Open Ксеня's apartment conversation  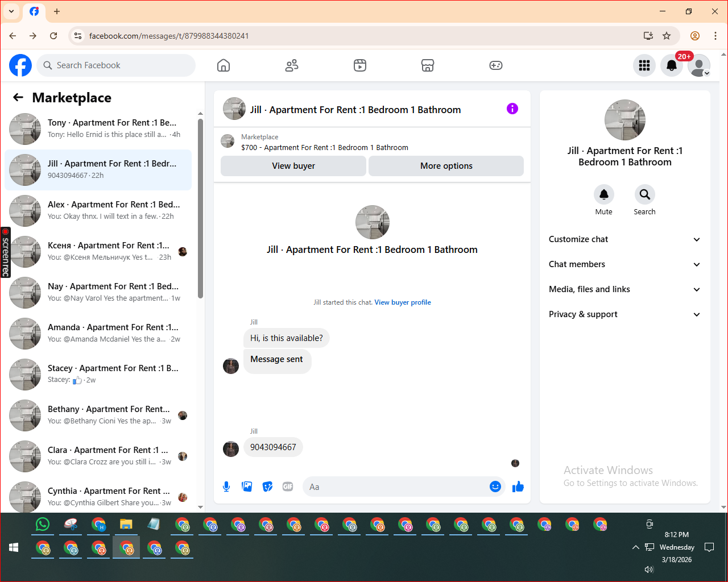click(x=98, y=252)
